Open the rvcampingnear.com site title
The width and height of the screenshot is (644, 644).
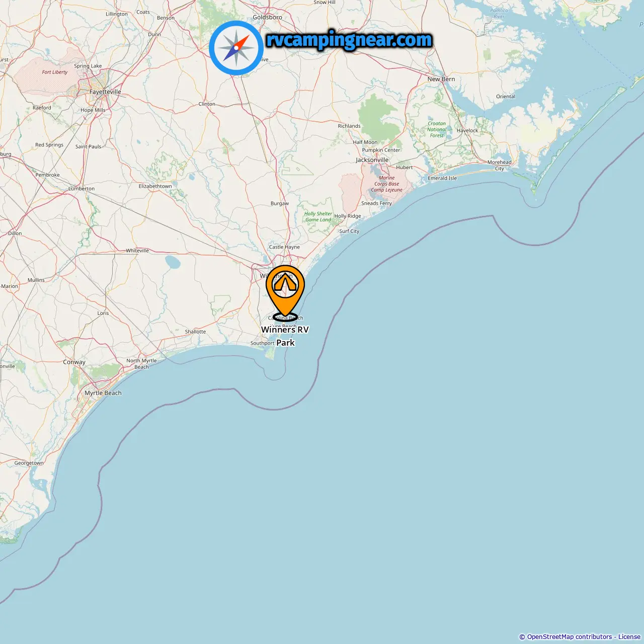[349, 40]
